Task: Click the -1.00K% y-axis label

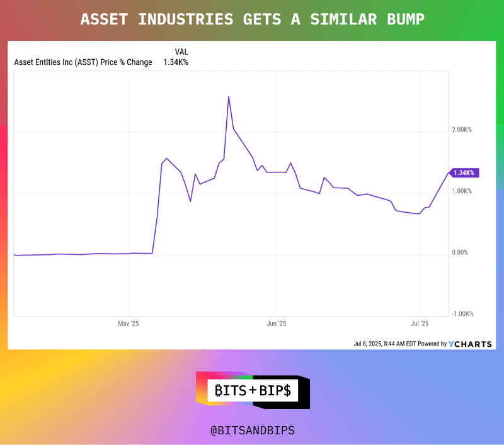Action: 462,314
